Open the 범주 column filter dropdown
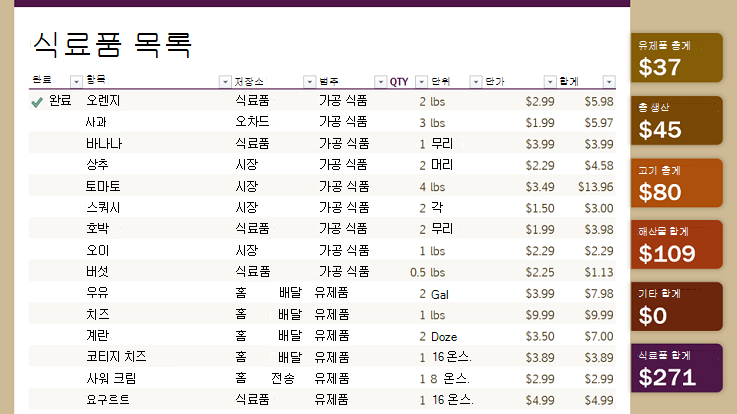 pos(380,82)
